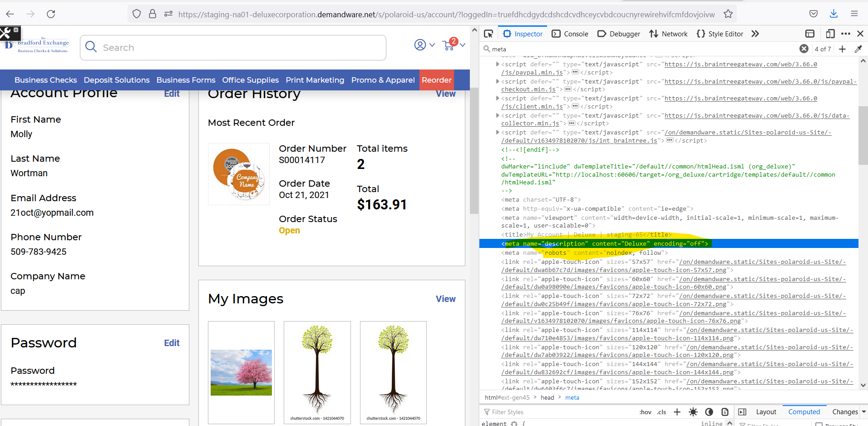868x426 pixels.
Task: Activate the element picker tool in DevTools
Action: pos(488,34)
